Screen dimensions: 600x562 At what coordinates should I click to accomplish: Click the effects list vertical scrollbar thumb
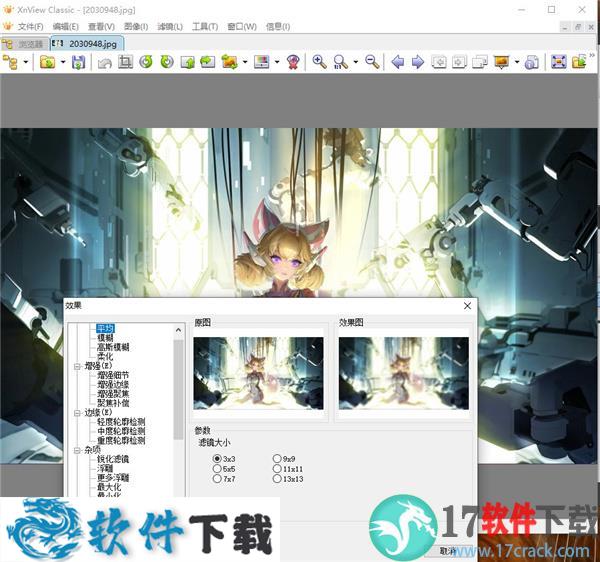point(178,389)
